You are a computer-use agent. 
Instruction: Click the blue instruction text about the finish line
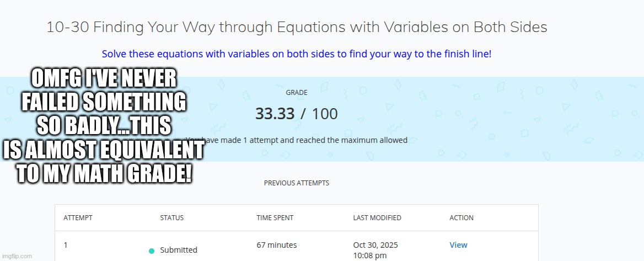point(297,54)
